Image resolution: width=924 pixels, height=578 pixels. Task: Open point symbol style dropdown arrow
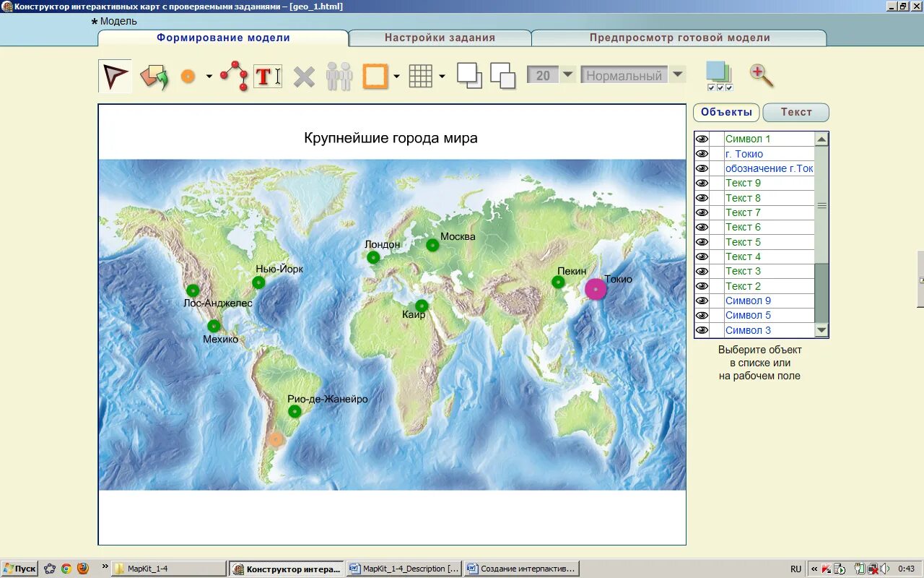(x=209, y=76)
